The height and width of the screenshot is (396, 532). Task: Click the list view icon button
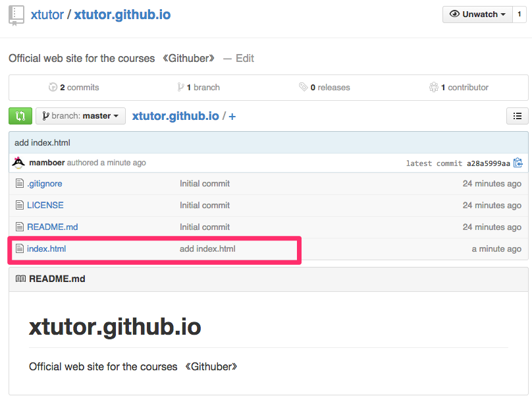pyautogui.click(x=517, y=116)
